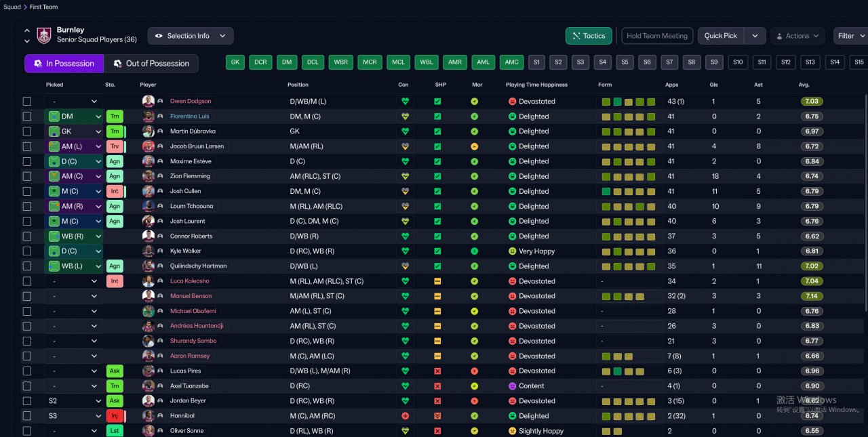Open the Tactics button

point(588,36)
